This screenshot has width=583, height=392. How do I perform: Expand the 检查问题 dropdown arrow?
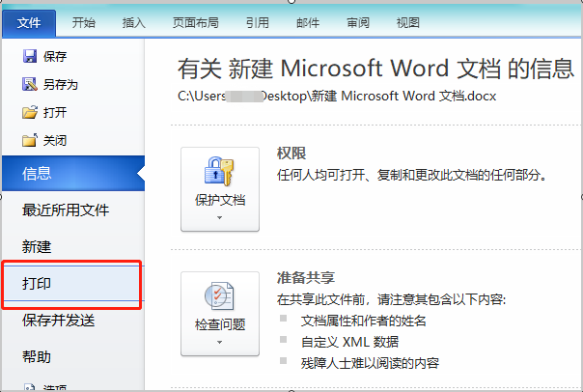coord(219,342)
